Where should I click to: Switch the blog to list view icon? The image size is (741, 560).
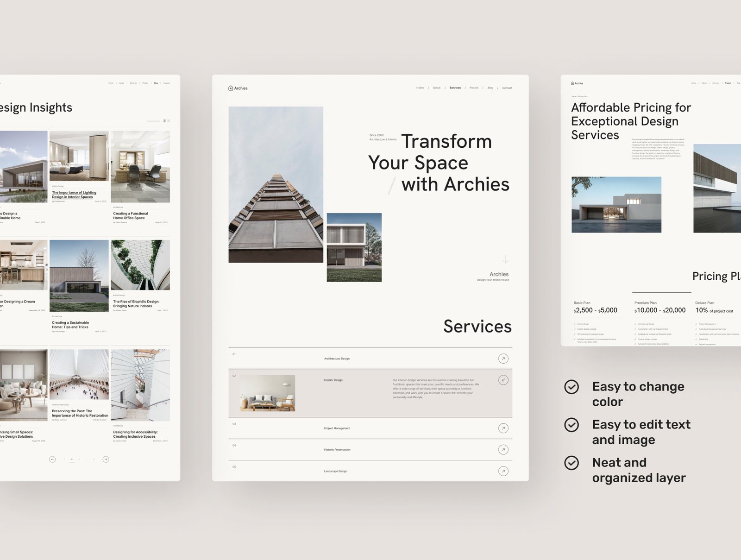[x=169, y=121]
